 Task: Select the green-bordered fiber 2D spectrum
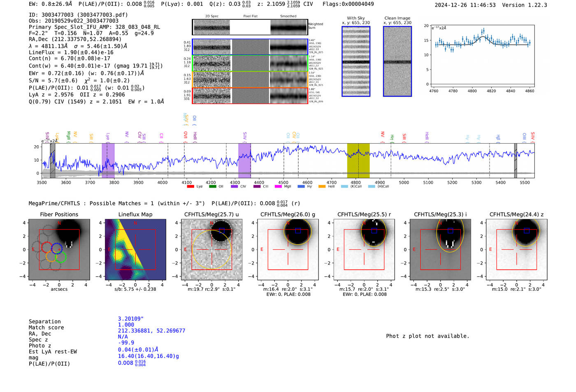(x=250, y=63)
